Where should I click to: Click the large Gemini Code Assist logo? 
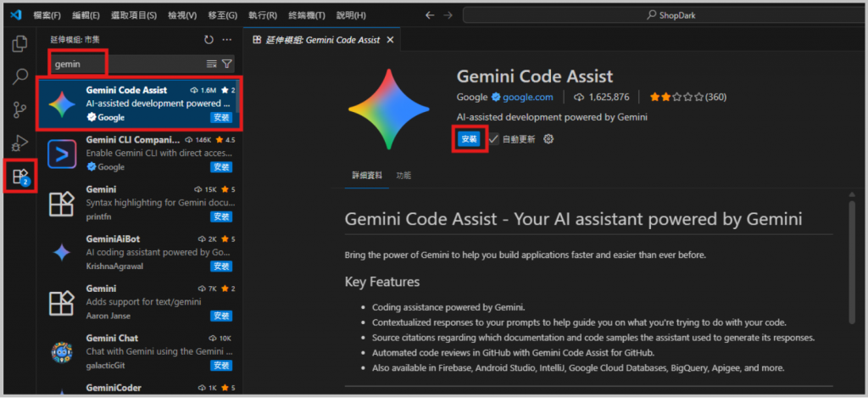pos(388,109)
